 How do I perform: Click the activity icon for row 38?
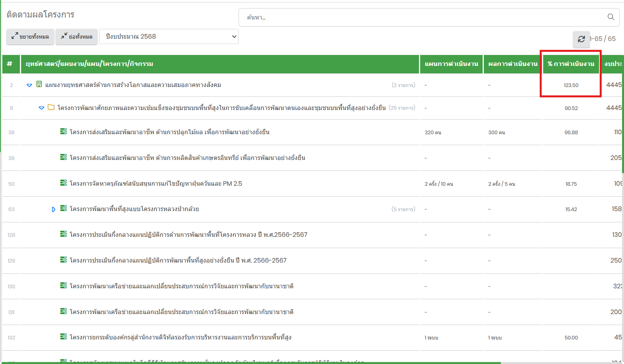63,131
